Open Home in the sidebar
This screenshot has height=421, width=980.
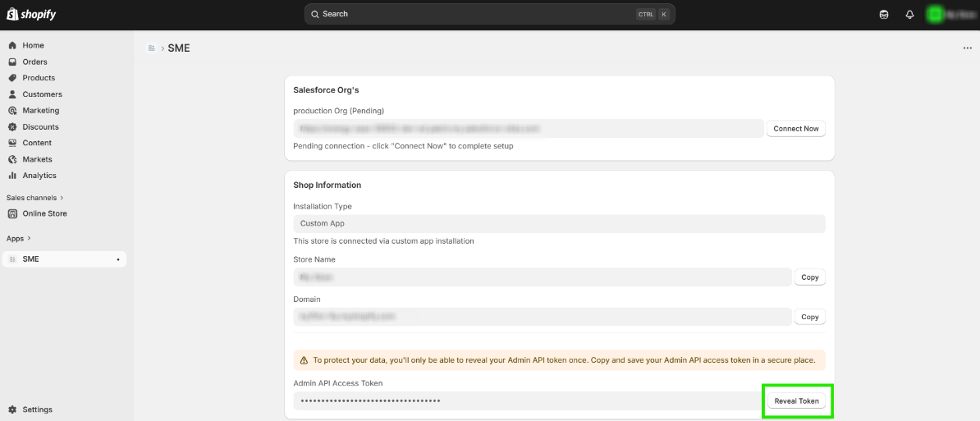pyautogui.click(x=33, y=45)
